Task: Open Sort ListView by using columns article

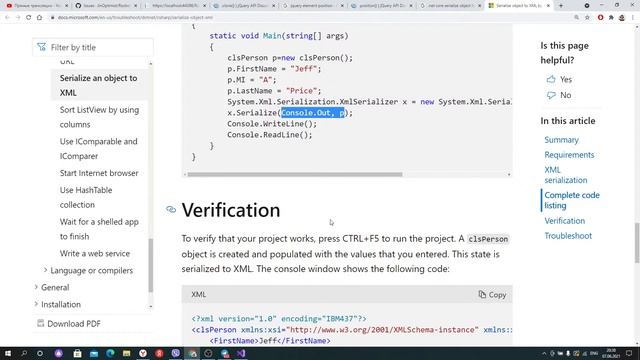Action: [x=100, y=117]
